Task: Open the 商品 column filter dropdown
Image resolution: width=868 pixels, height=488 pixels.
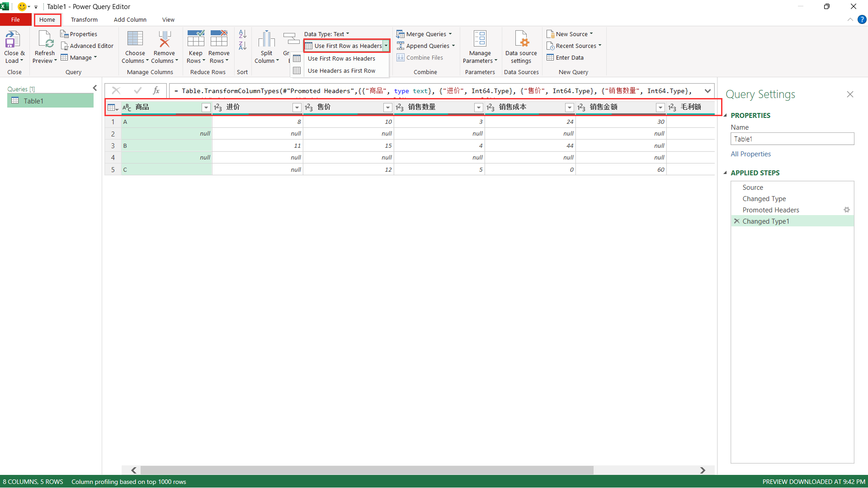Action: pyautogui.click(x=206, y=107)
